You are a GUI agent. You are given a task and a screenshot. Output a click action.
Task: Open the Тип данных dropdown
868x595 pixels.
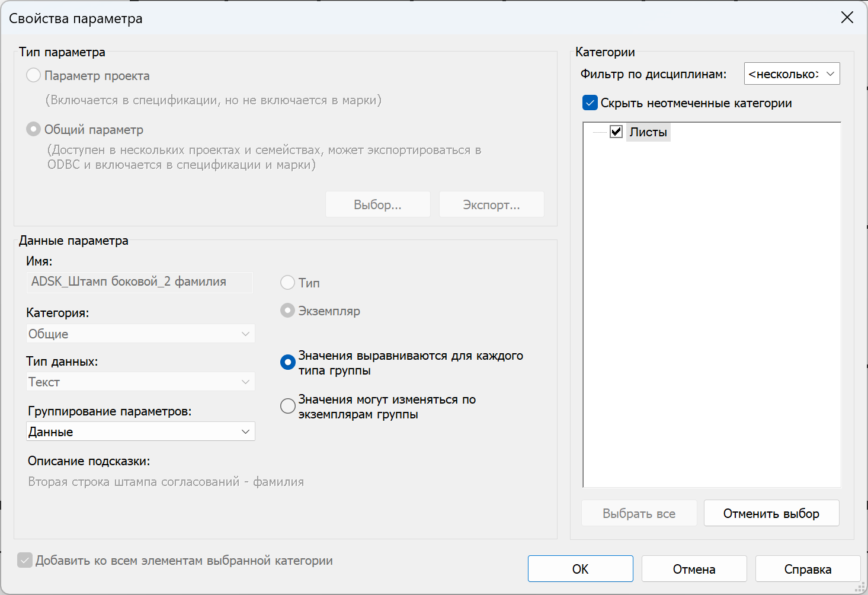click(x=140, y=382)
